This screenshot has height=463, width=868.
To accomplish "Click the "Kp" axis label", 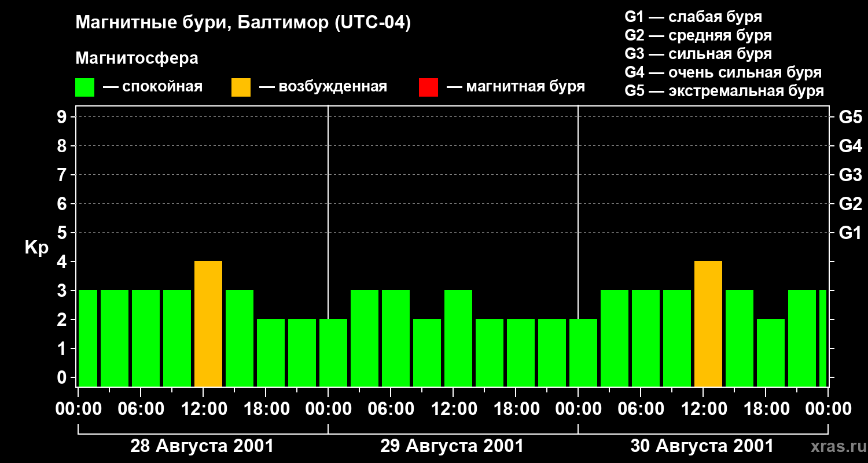I will coord(37,248).
